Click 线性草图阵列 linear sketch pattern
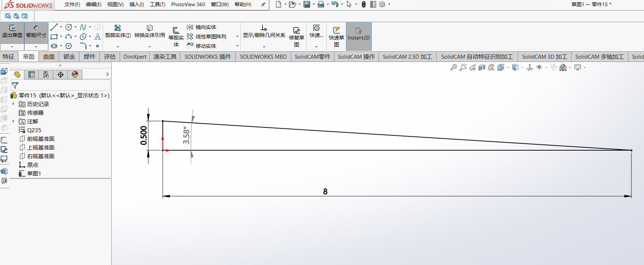The width and height of the screenshot is (644, 265). 207,37
